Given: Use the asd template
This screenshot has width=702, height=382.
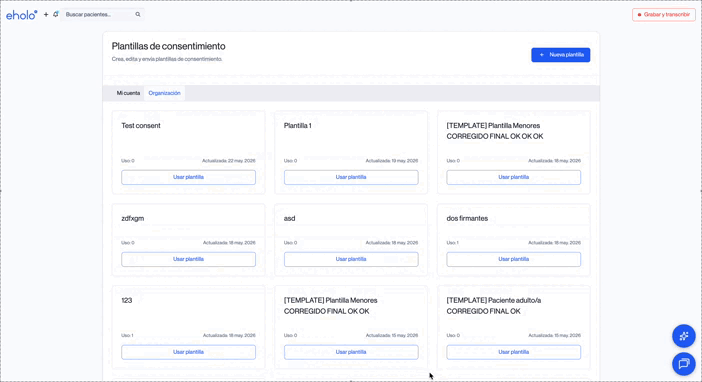Looking at the screenshot, I should pos(351,259).
